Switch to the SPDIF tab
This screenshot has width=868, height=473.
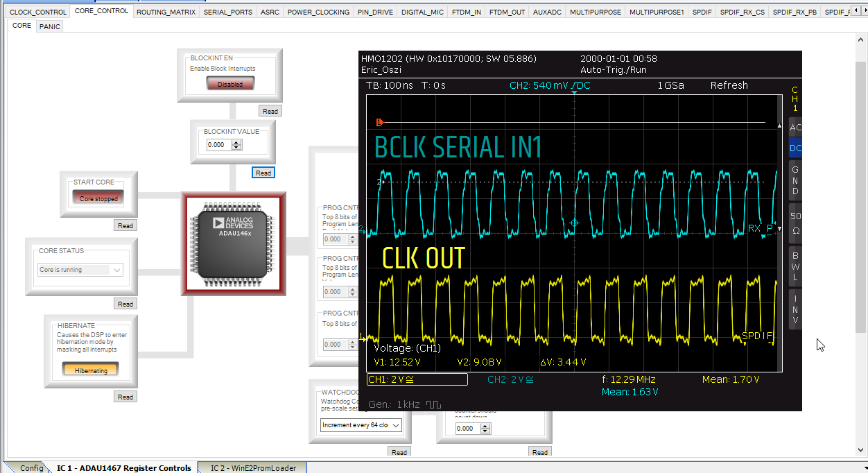point(702,12)
